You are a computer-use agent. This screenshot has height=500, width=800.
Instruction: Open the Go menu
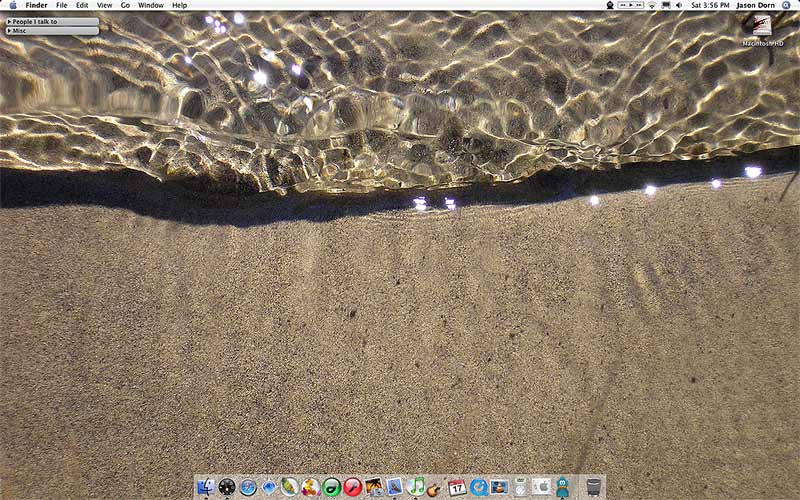click(125, 5)
